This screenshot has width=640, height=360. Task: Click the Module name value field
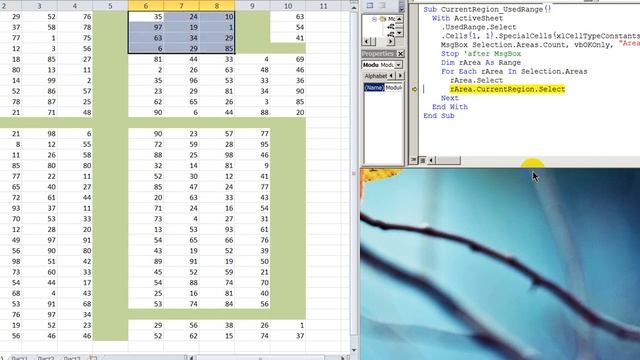(393, 87)
